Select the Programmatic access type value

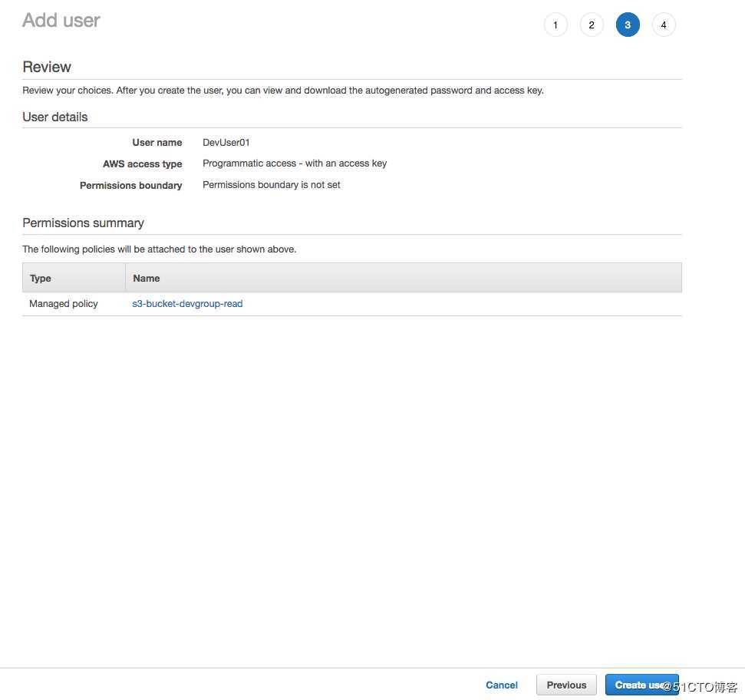[295, 163]
